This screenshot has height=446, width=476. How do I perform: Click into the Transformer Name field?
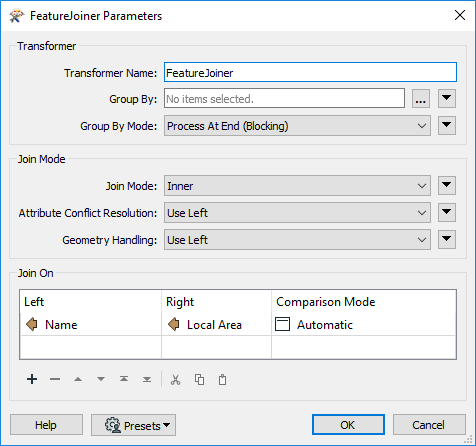310,72
